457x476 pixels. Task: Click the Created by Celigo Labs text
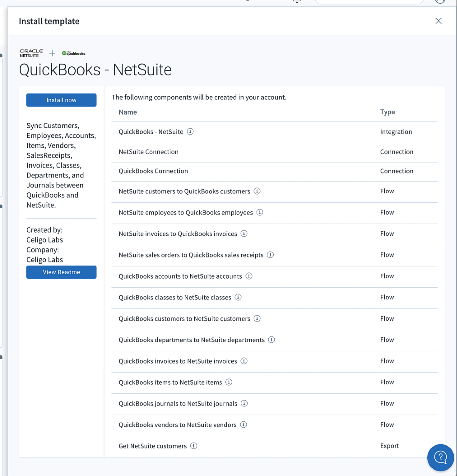pos(45,235)
